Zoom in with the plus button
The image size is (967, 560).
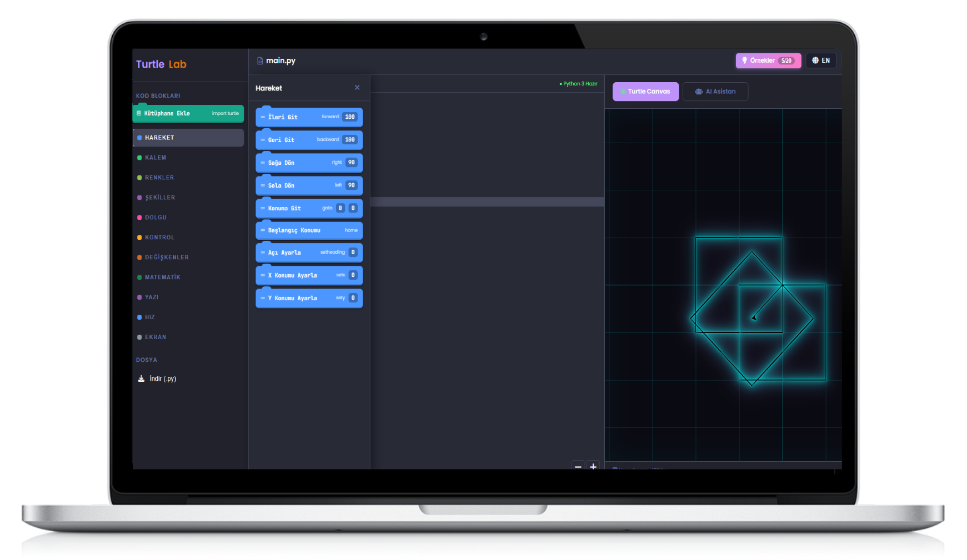pyautogui.click(x=593, y=466)
